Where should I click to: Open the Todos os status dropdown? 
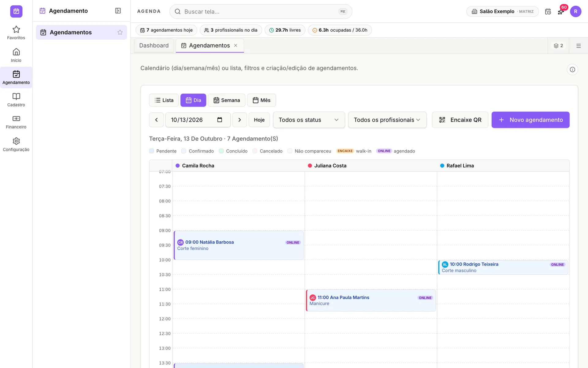[309, 120]
